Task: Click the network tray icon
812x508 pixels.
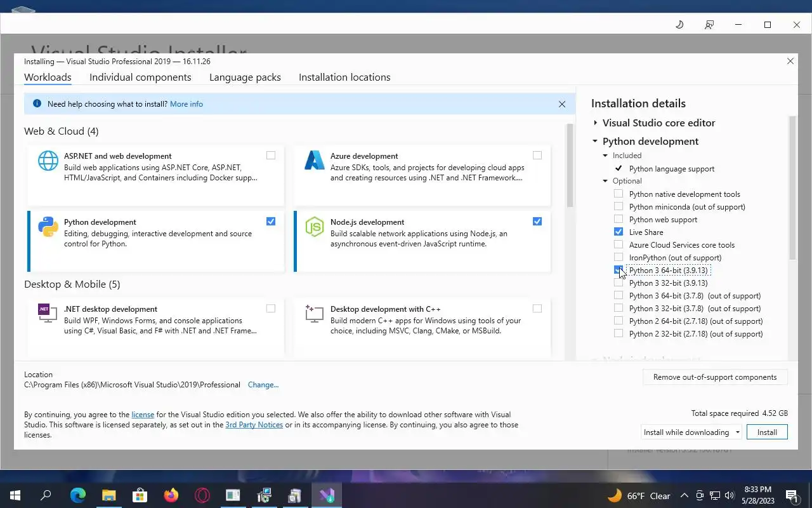Action: pyautogui.click(x=715, y=495)
